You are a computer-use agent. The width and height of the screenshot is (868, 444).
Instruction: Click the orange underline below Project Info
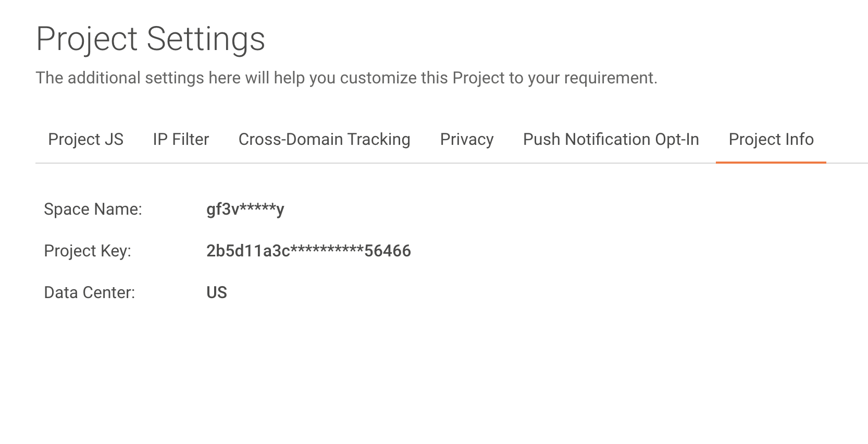pyautogui.click(x=772, y=163)
